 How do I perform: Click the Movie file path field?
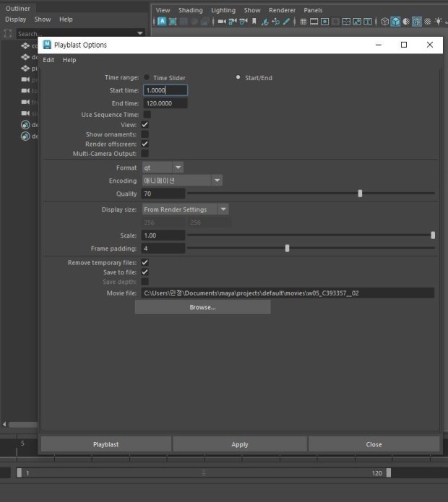[288, 293]
